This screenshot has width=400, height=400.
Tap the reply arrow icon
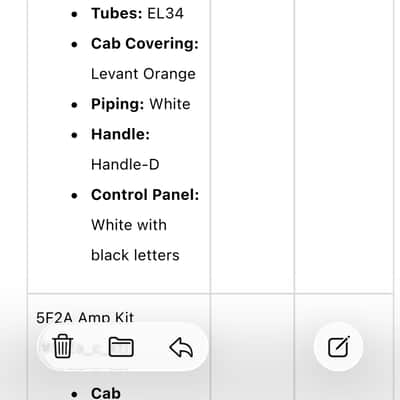181,347
